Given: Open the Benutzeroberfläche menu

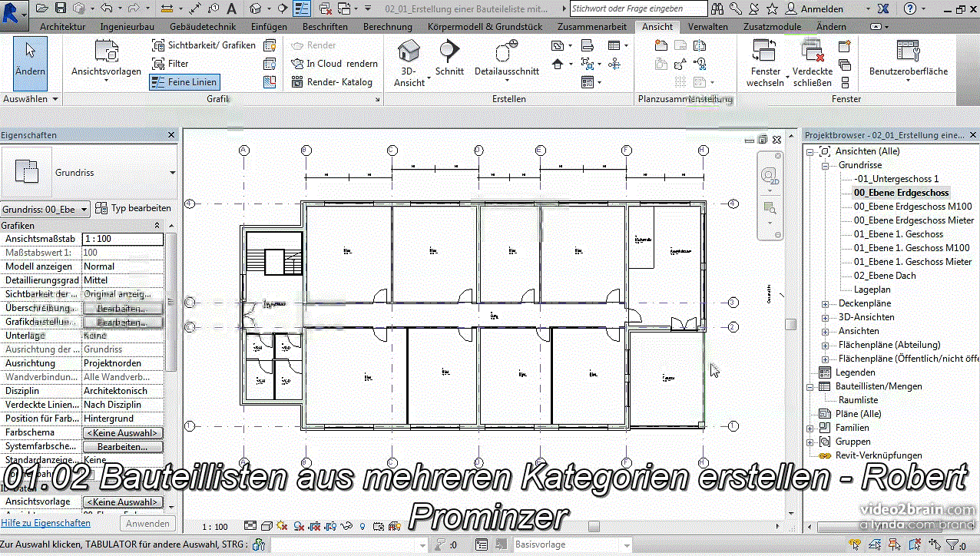Looking at the screenshot, I should coord(908,59).
